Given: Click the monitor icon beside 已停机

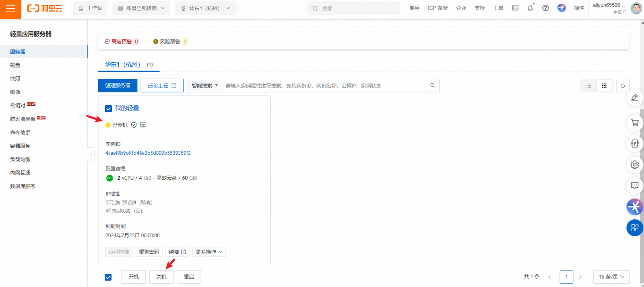Looking at the screenshot, I should (143, 125).
